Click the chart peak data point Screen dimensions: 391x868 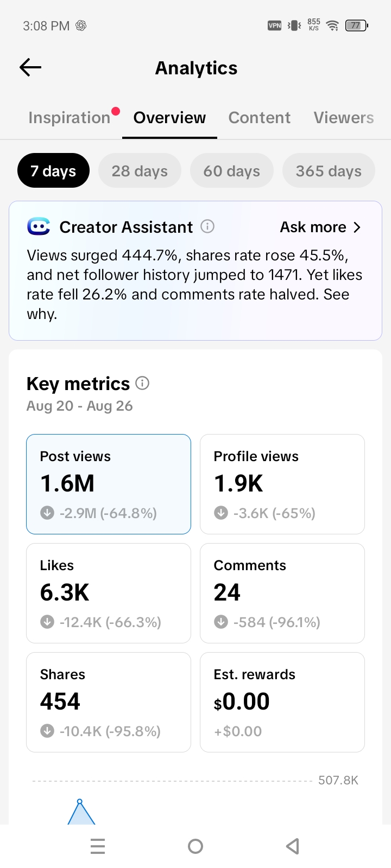tap(80, 801)
